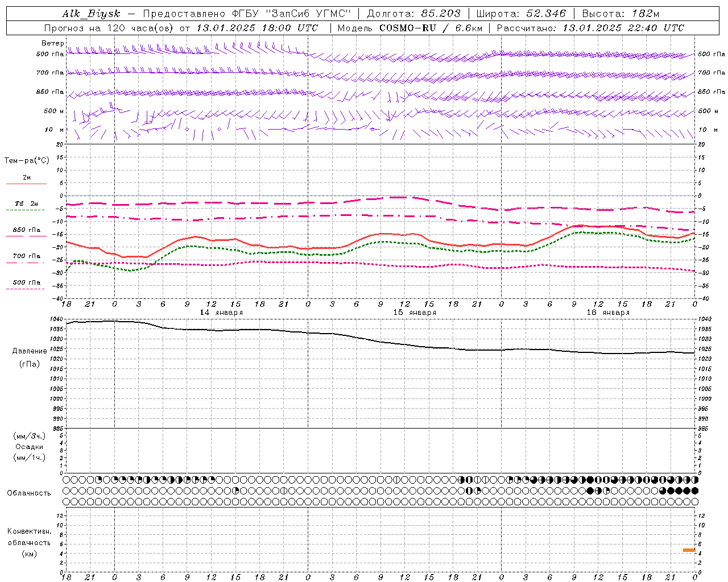Image resolution: width=728 pixels, height=582 pixels.
Task: Click the forecast start time 13.01.2025 18:00 UTC
Action: pyautogui.click(x=257, y=28)
